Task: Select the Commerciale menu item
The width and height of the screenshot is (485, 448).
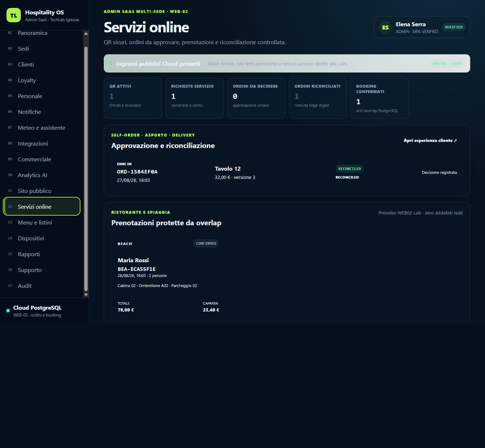Action: [x=42, y=159]
